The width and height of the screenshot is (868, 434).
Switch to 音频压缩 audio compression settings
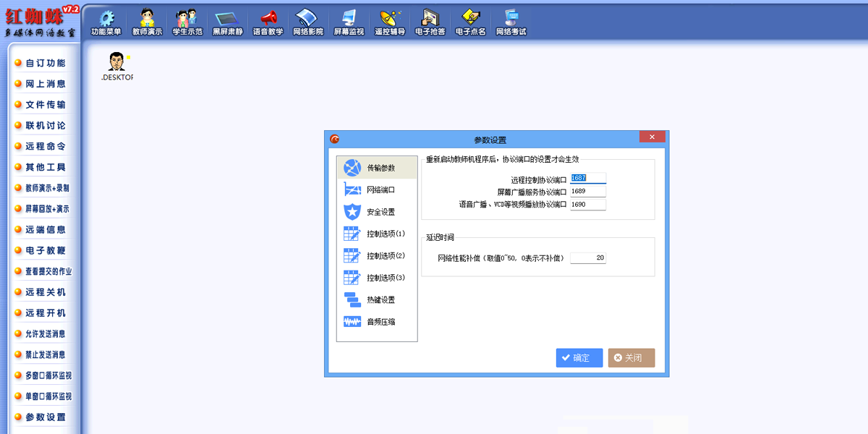tap(376, 321)
